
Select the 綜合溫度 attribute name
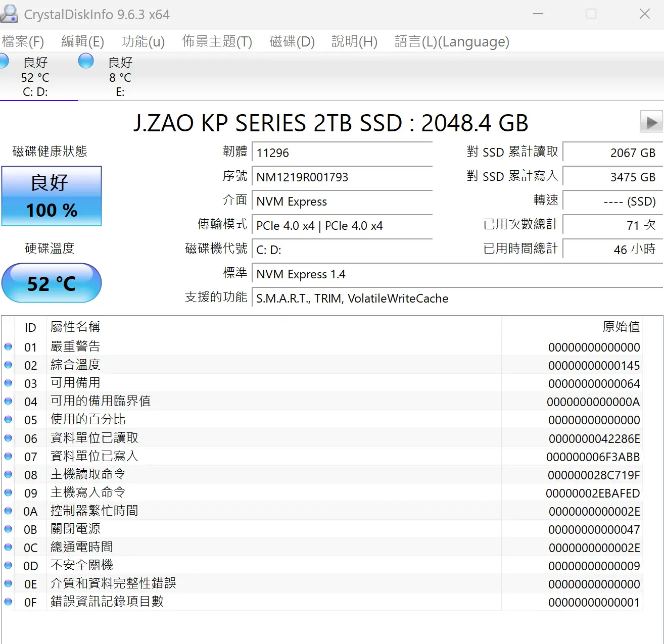pos(75,365)
